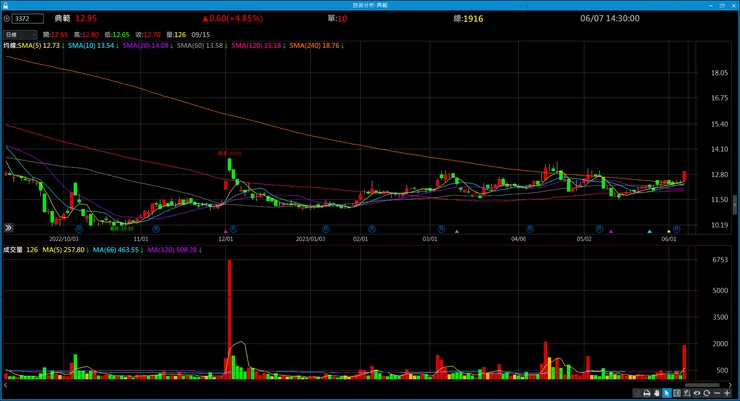Click the circled marker near 11/01
The image size is (740, 401).
tap(156, 229)
